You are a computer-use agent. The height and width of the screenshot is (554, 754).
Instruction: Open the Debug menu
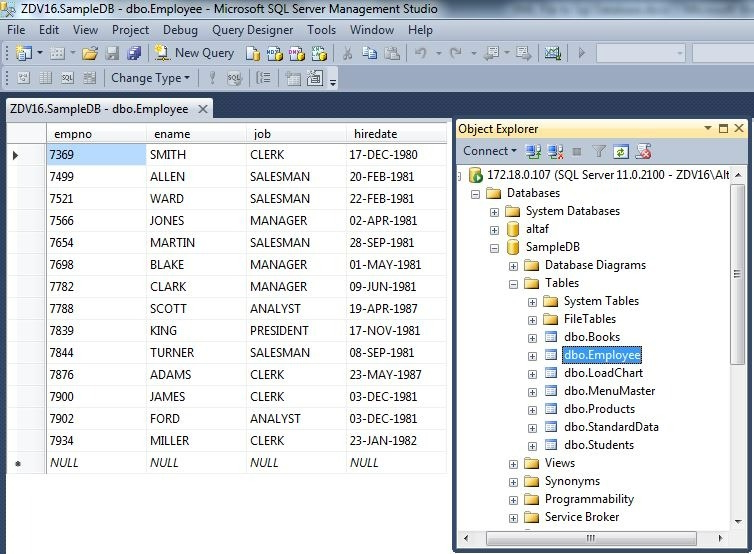coord(180,30)
